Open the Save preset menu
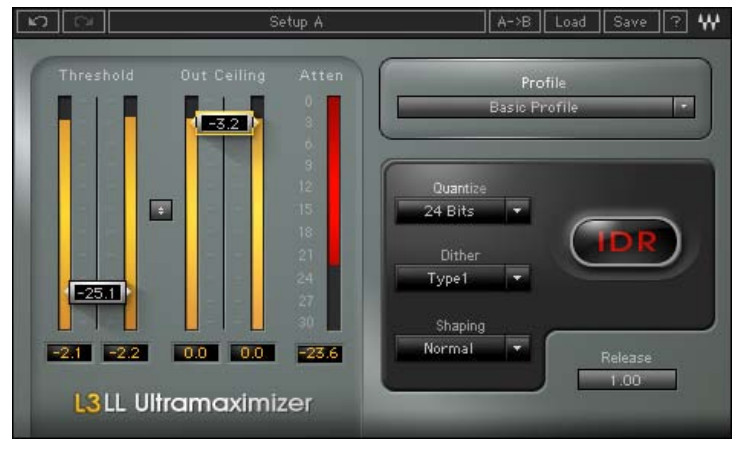The width and height of the screenshot is (742, 450). coord(631,22)
